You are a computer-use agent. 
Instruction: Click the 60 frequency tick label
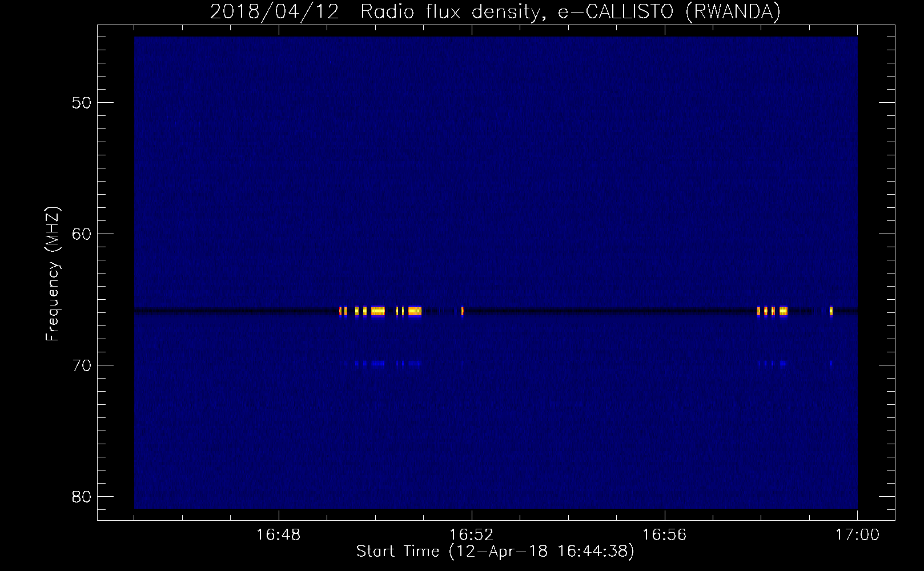click(x=81, y=234)
